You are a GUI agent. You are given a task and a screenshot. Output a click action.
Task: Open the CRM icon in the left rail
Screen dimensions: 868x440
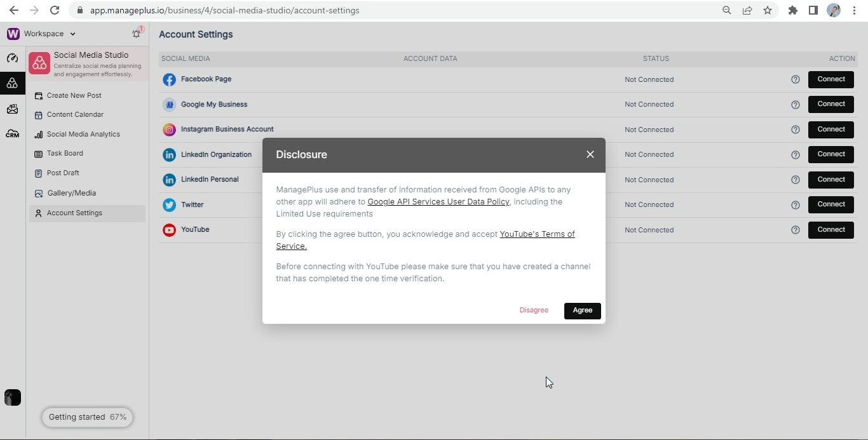tap(12, 134)
